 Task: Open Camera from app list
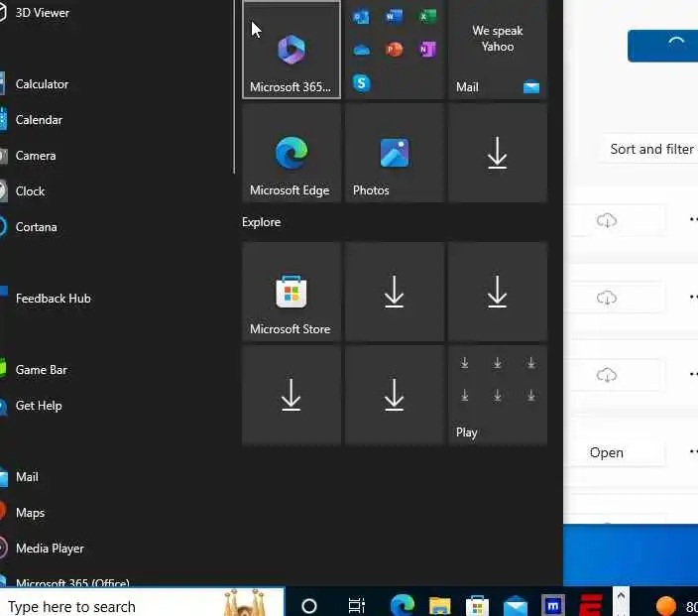pos(36,156)
